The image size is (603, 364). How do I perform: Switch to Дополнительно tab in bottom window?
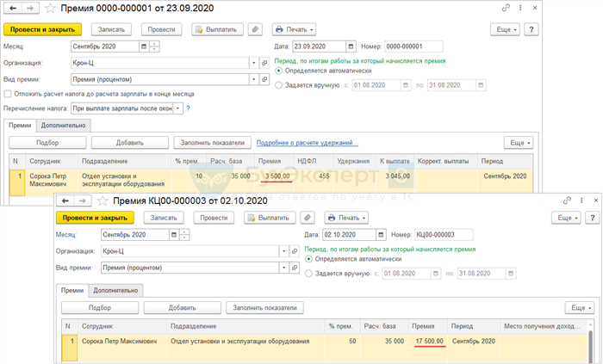point(115,291)
